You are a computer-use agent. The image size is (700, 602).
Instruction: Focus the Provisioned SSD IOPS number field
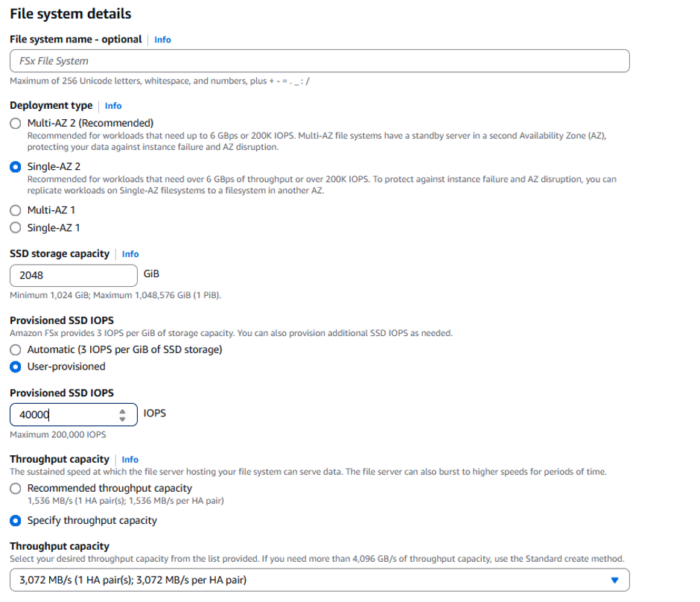[x=63, y=415]
